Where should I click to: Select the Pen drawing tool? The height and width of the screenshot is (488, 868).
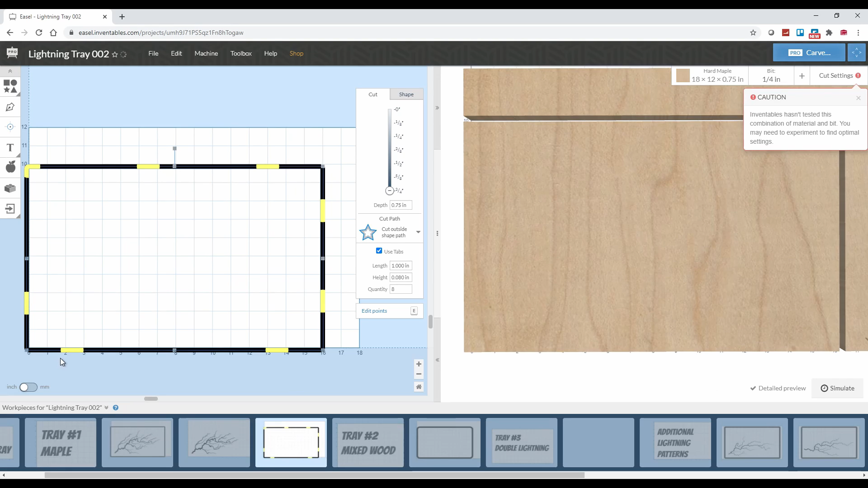(x=10, y=107)
